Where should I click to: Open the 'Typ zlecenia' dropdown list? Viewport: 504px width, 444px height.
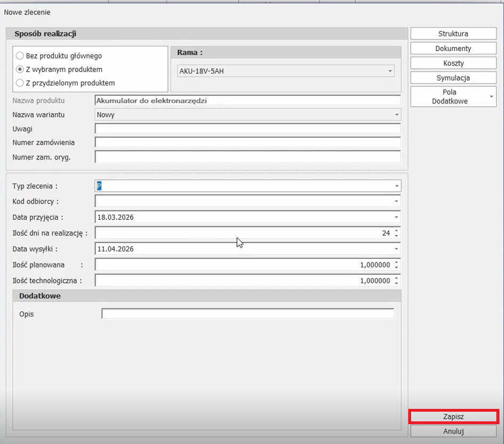[x=396, y=186]
